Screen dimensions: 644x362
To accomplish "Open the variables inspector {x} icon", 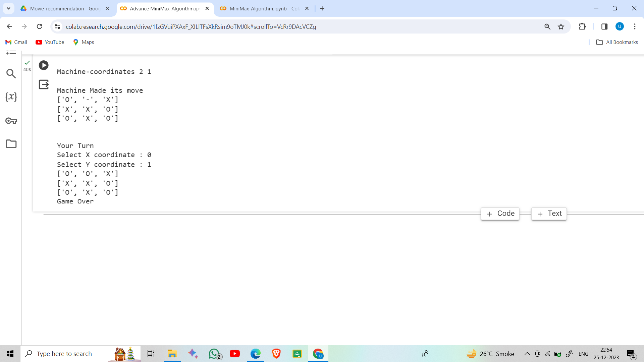I will [x=11, y=97].
